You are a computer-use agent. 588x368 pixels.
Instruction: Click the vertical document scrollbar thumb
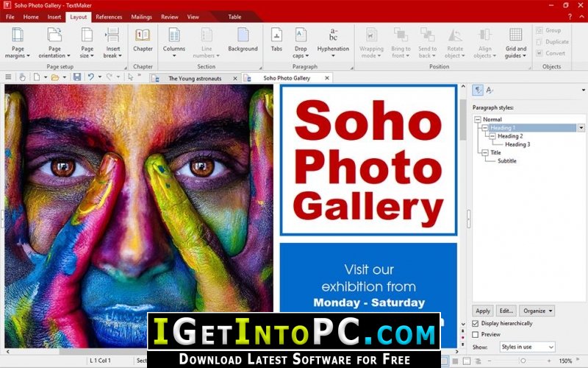point(463,119)
